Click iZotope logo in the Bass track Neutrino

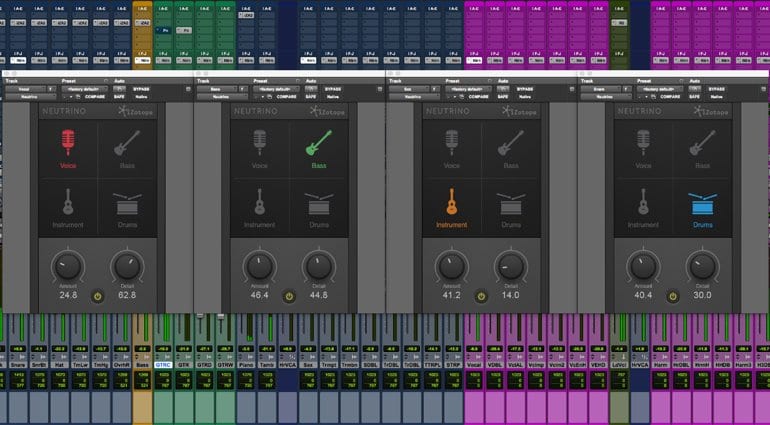327,112
